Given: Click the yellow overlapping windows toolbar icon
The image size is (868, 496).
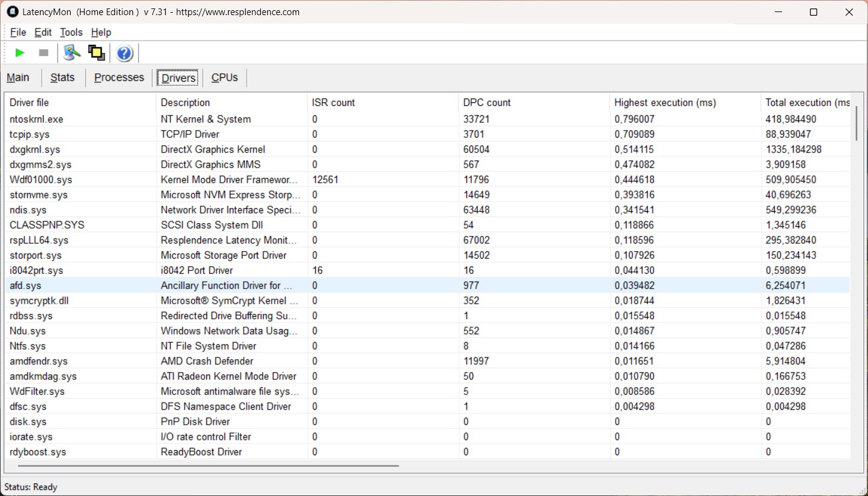Looking at the screenshot, I should tap(96, 53).
